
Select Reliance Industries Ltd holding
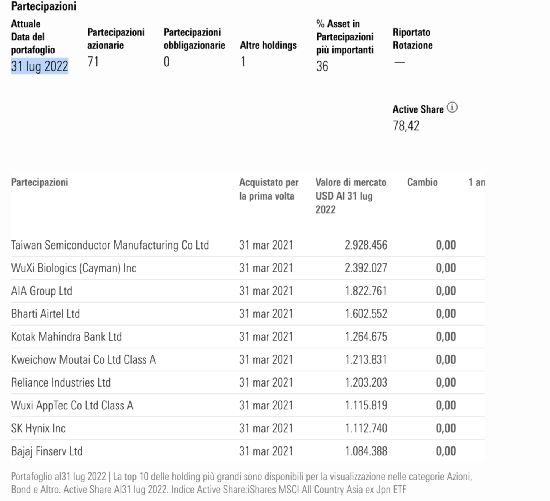tap(61, 382)
